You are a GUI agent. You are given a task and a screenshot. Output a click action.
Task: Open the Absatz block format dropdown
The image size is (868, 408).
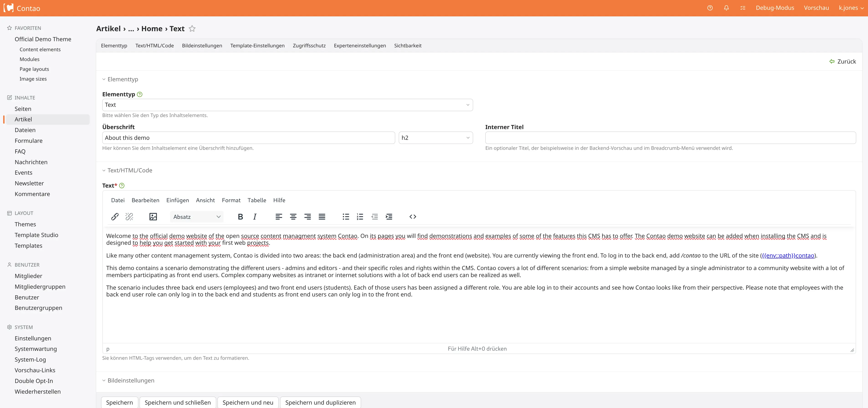click(x=197, y=217)
